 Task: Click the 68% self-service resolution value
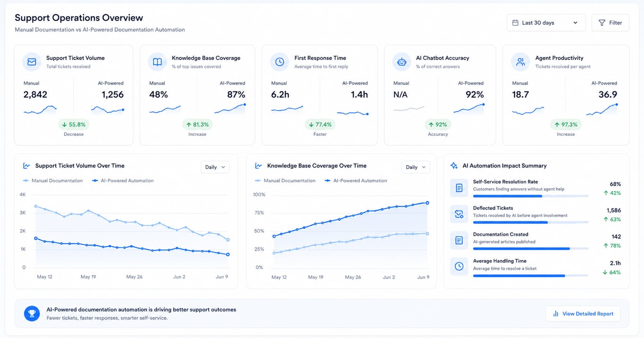[615, 184]
